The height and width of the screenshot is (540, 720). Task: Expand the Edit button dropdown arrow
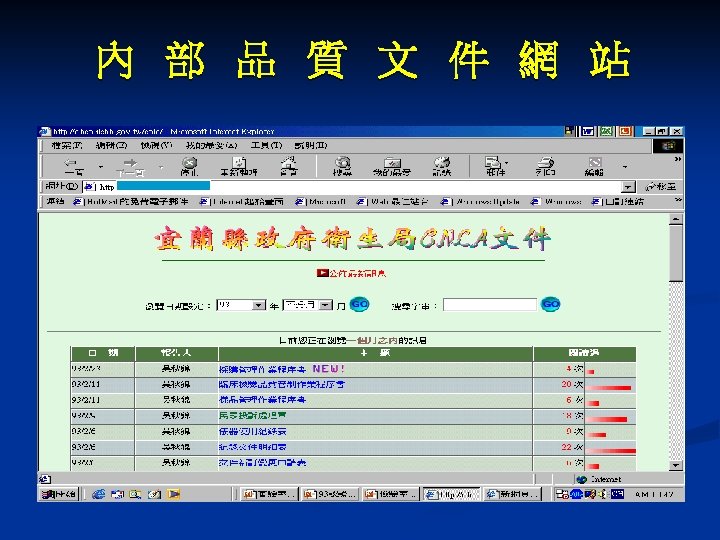pos(625,167)
